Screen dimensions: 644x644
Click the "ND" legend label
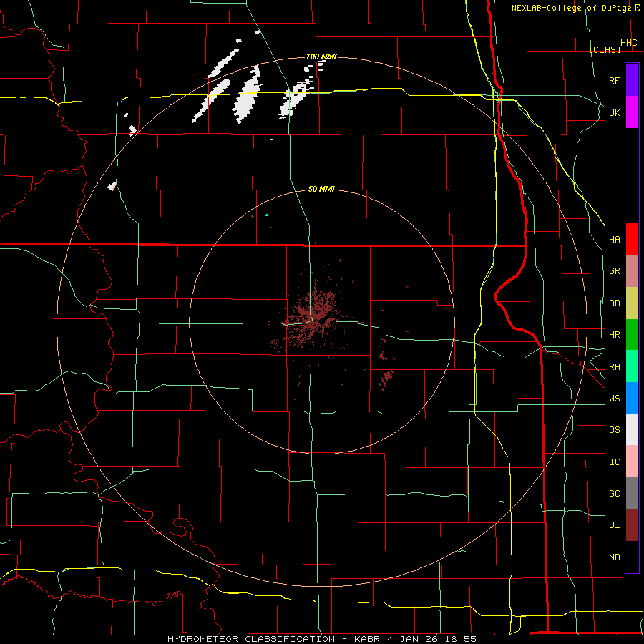click(614, 557)
